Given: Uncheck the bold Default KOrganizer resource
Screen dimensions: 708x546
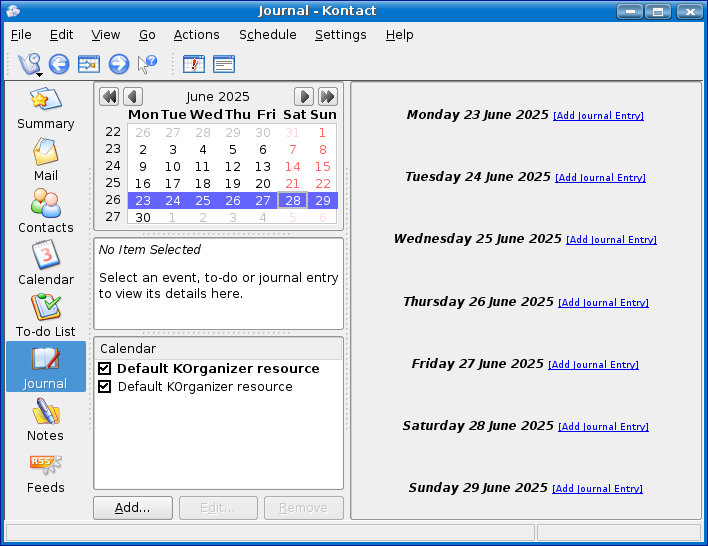Looking at the screenshot, I should tap(105, 369).
